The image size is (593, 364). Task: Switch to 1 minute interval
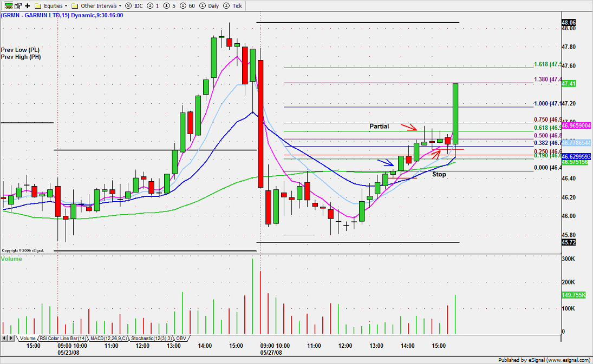tap(153, 5)
